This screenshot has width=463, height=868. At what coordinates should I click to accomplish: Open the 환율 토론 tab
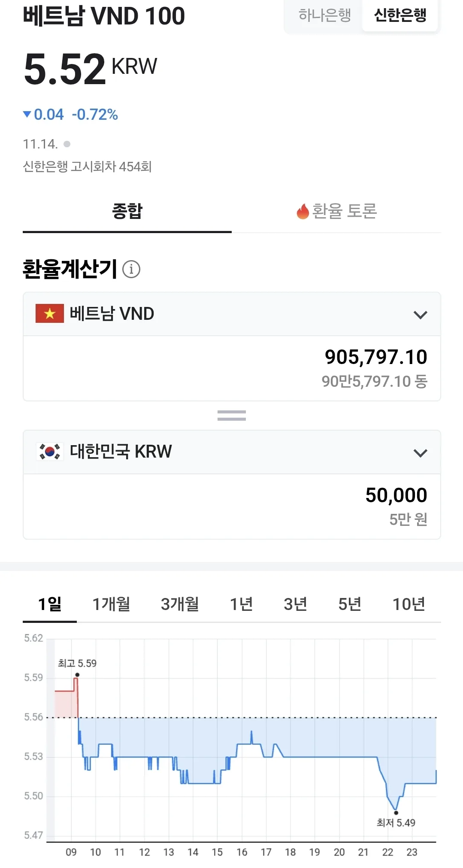pos(336,211)
